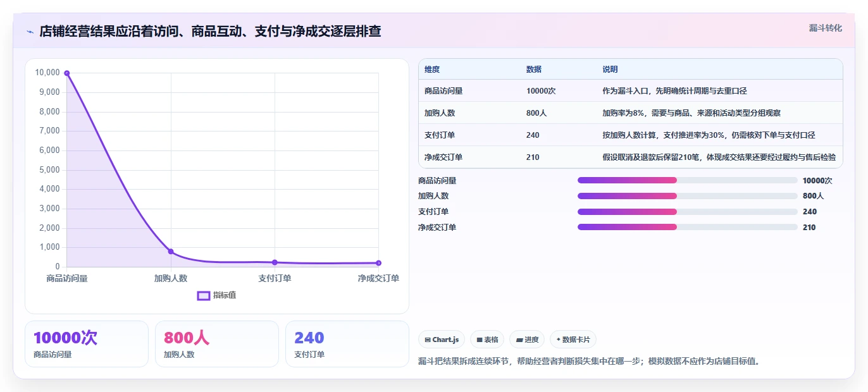Click the 加购人数 x-axis label

pos(171,278)
